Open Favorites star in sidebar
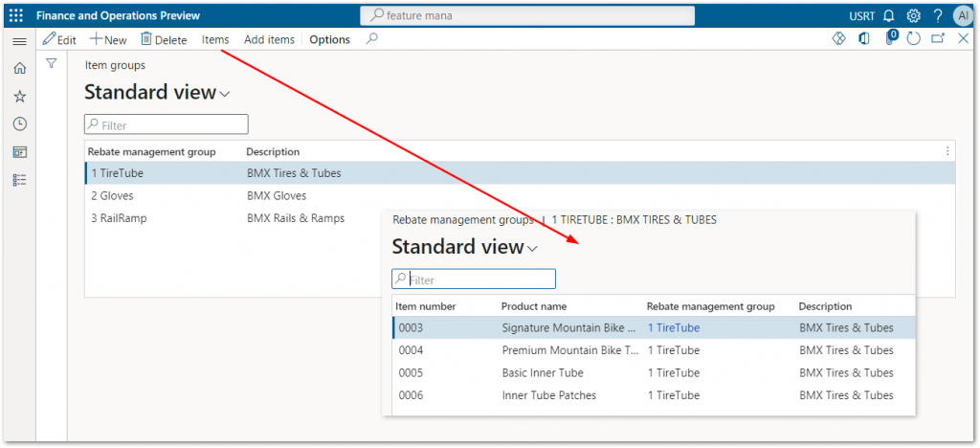Screen dimensions: 980x448 coord(20,97)
